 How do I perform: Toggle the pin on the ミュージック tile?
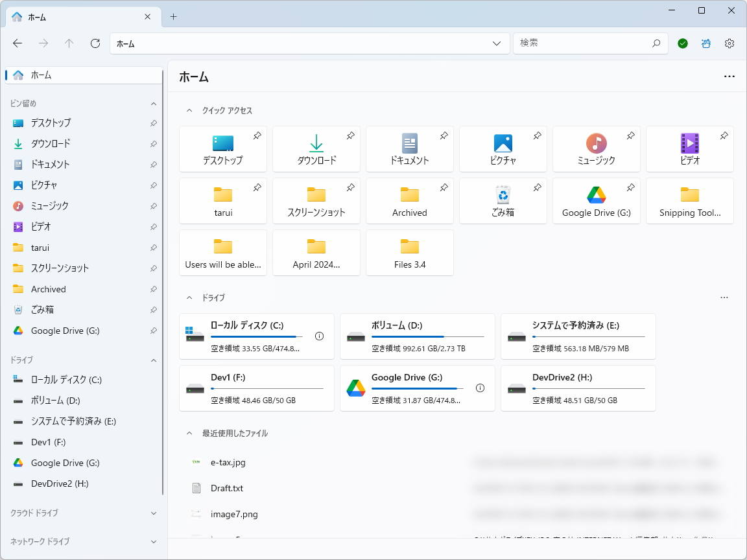(x=630, y=135)
